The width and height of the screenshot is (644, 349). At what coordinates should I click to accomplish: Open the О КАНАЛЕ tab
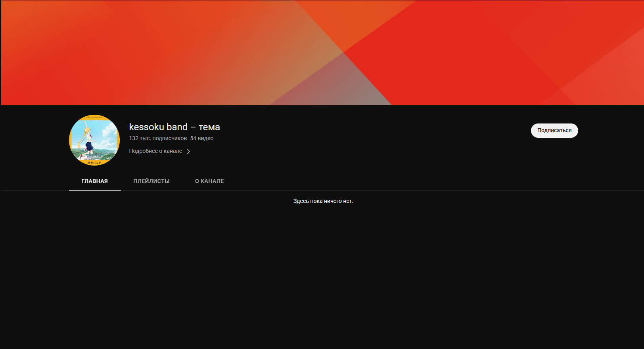click(209, 181)
